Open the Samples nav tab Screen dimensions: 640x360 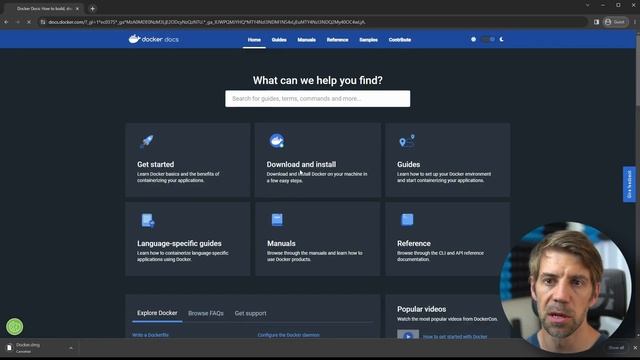(x=368, y=40)
